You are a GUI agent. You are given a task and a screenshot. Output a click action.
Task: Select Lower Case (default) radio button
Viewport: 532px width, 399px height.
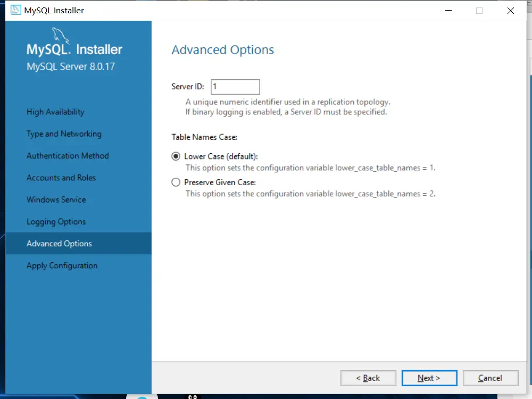(x=176, y=156)
